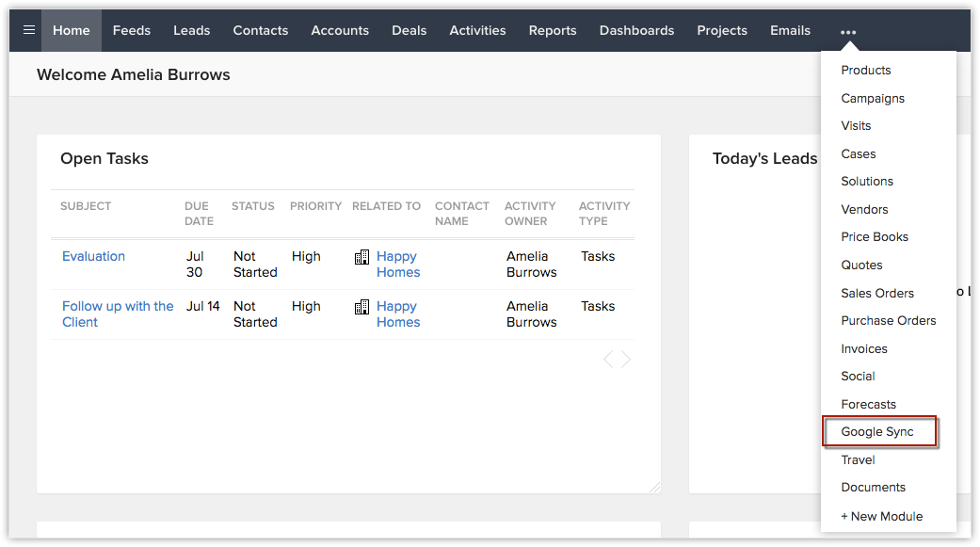Click the three-dot more modules icon
The image size is (980, 547).
(848, 31)
